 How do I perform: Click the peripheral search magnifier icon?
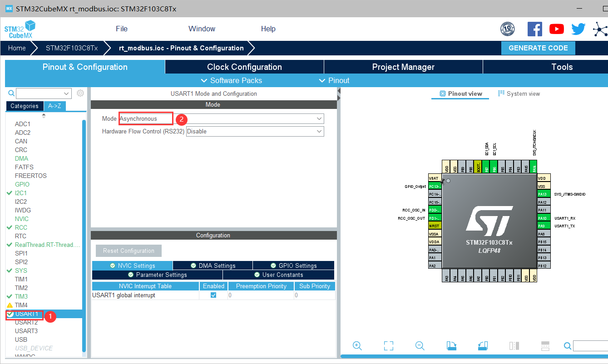[11, 93]
